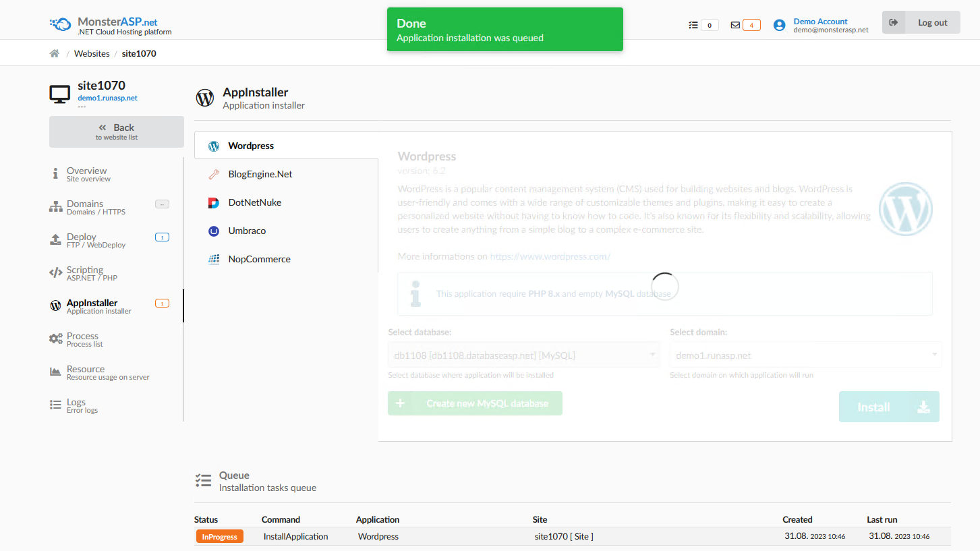Click the Queue checklist icon
Viewport: 980px width, 551px height.
pyautogui.click(x=203, y=480)
